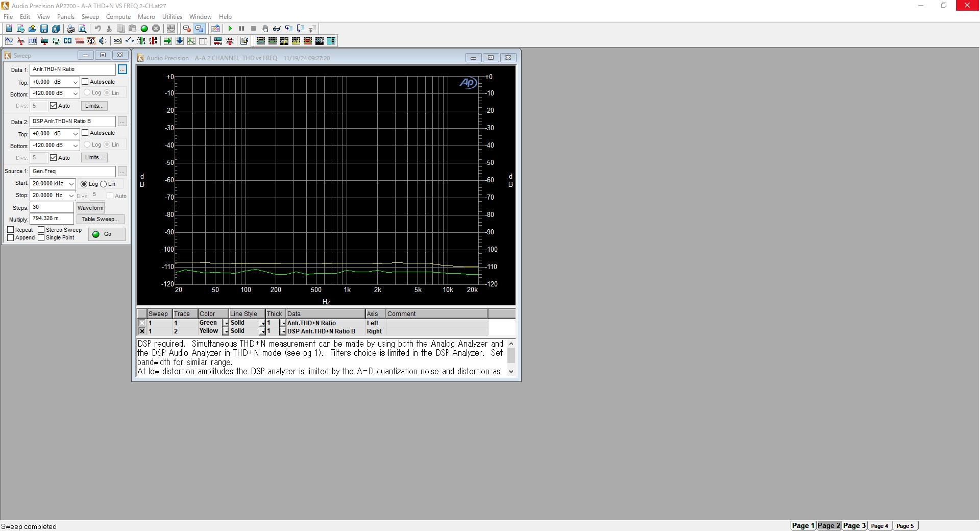
Task: Open the Compute menu
Action: [118, 17]
